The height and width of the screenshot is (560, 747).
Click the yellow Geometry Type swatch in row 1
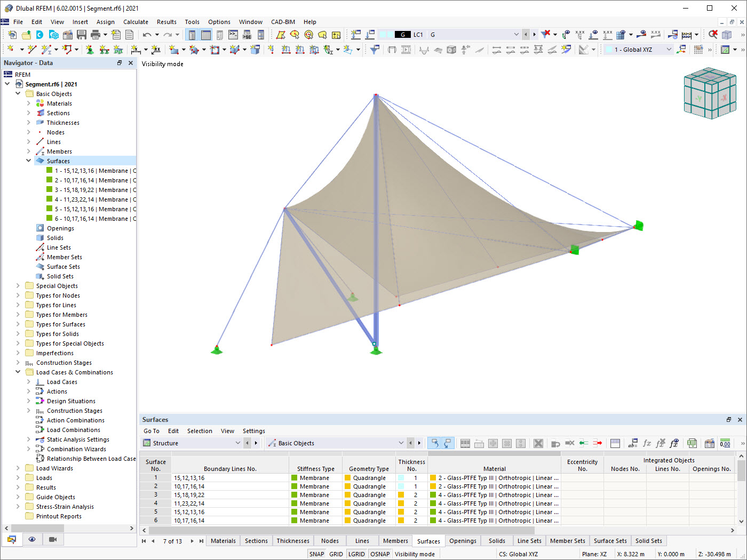click(x=347, y=478)
